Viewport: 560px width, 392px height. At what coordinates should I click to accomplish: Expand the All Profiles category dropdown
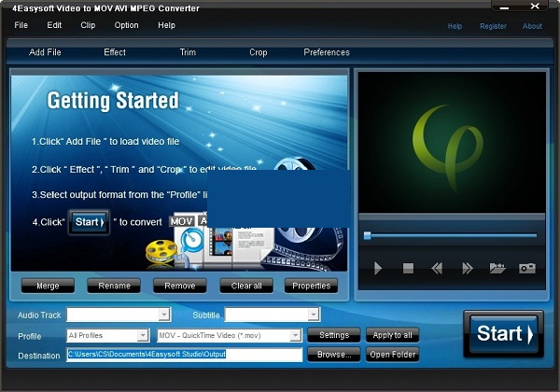(x=143, y=336)
